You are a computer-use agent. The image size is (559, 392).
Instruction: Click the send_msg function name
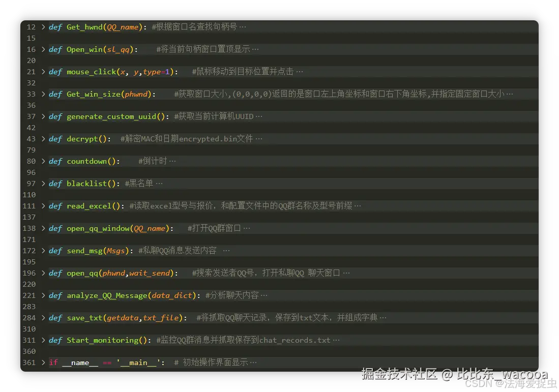pos(84,251)
